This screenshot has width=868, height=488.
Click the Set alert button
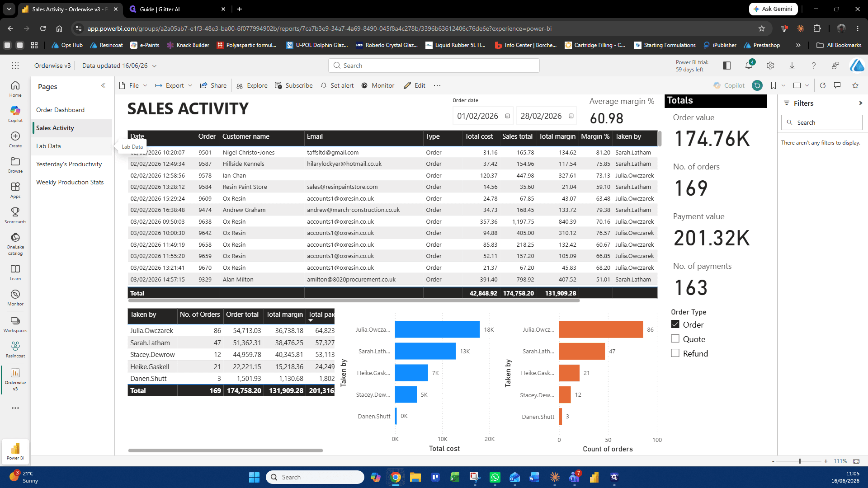coord(337,85)
